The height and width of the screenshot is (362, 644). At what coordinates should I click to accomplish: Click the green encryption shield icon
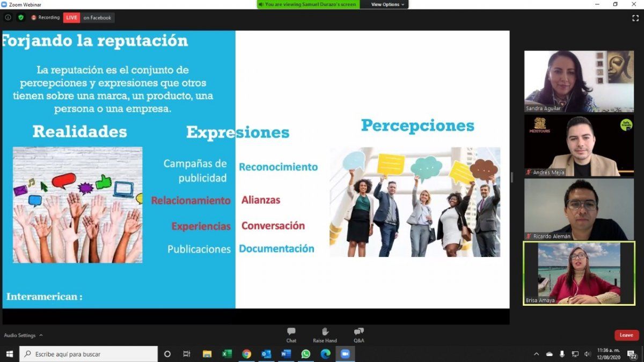coord(21,17)
